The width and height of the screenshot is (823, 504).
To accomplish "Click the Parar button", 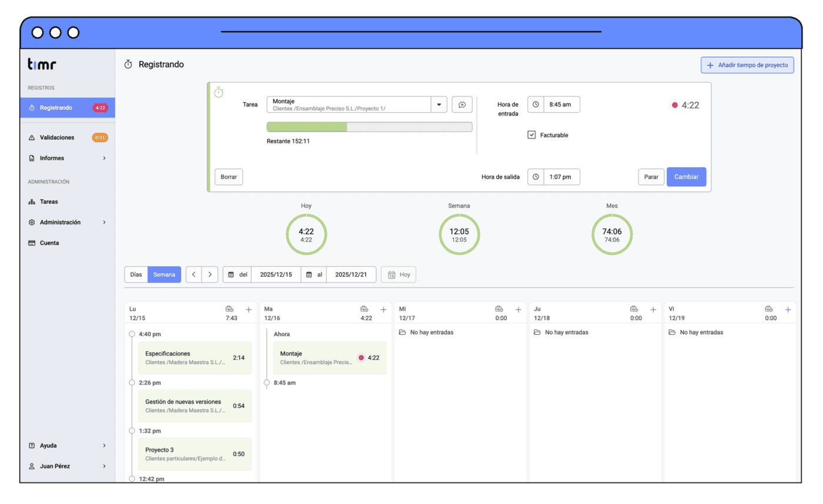I will click(x=651, y=177).
